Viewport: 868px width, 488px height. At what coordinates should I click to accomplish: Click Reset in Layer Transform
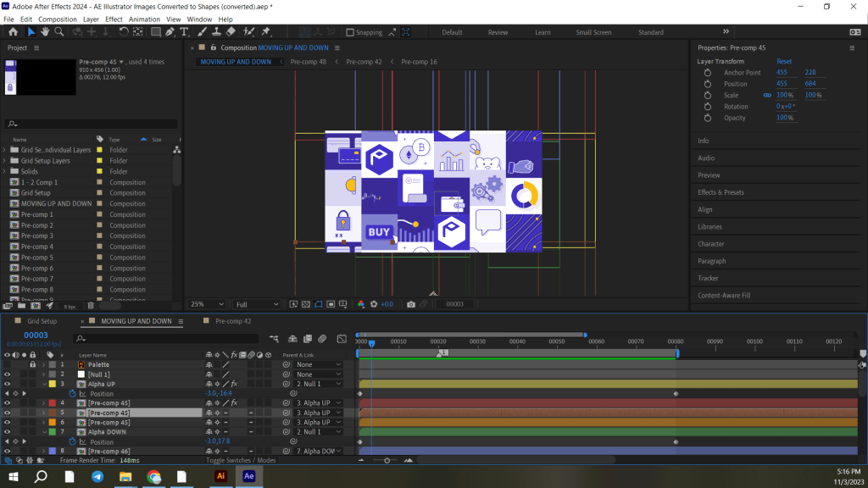[784, 62]
